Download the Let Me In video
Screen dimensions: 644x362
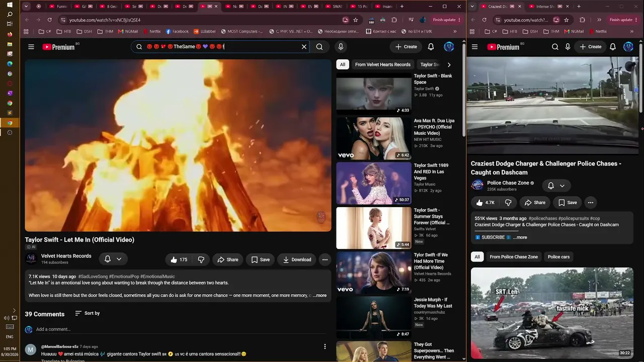click(297, 259)
